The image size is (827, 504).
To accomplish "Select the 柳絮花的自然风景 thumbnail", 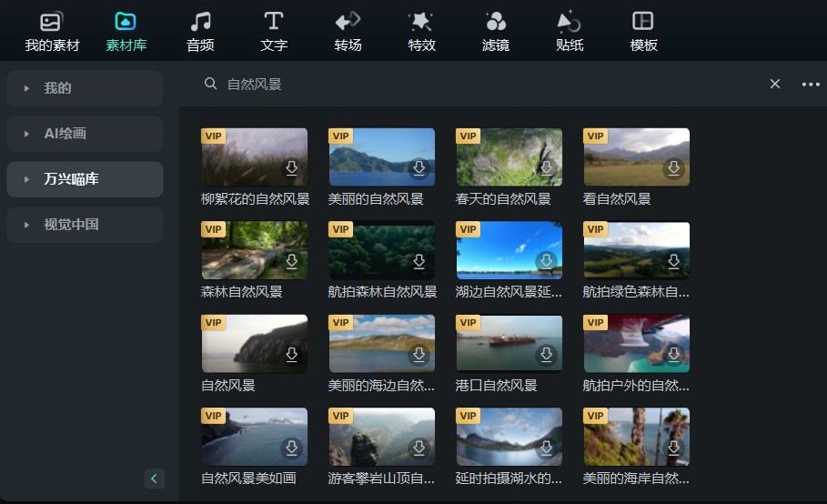I will click(254, 157).
